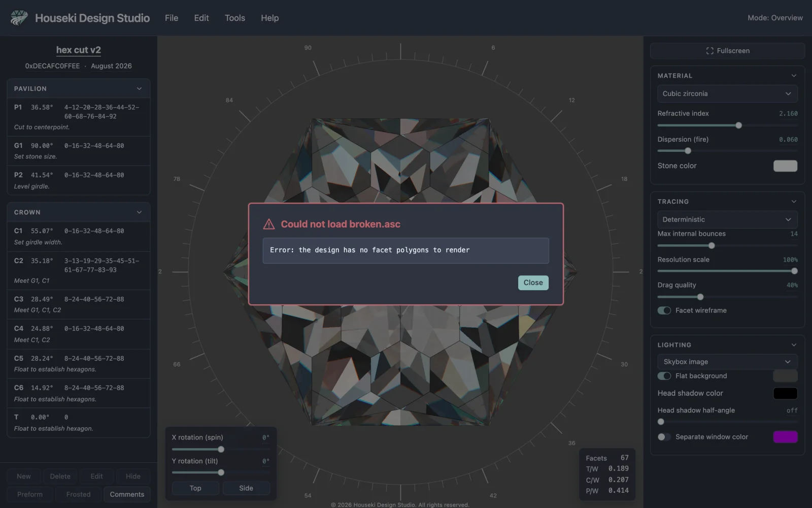Collapse the Pavilion section
The width and height of the screenshot is (812, 508).
pyautogui.click(x=139, y=88)
